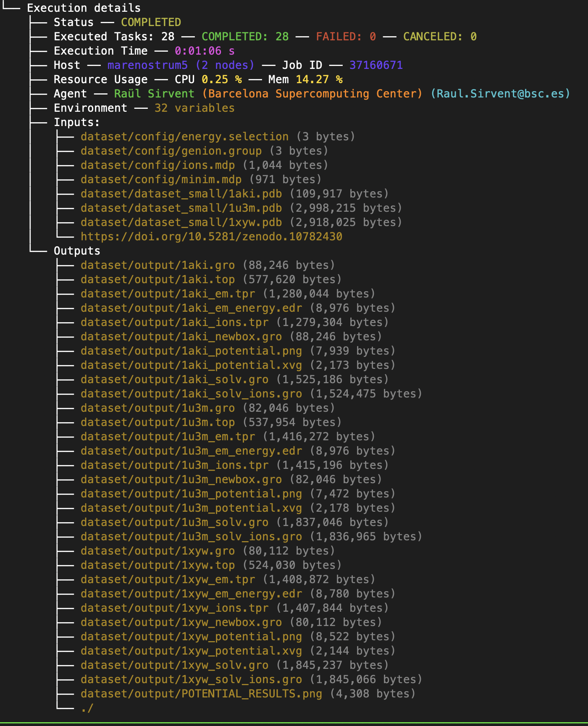Click Barcelona Supercomputing Center organization text

312,94
